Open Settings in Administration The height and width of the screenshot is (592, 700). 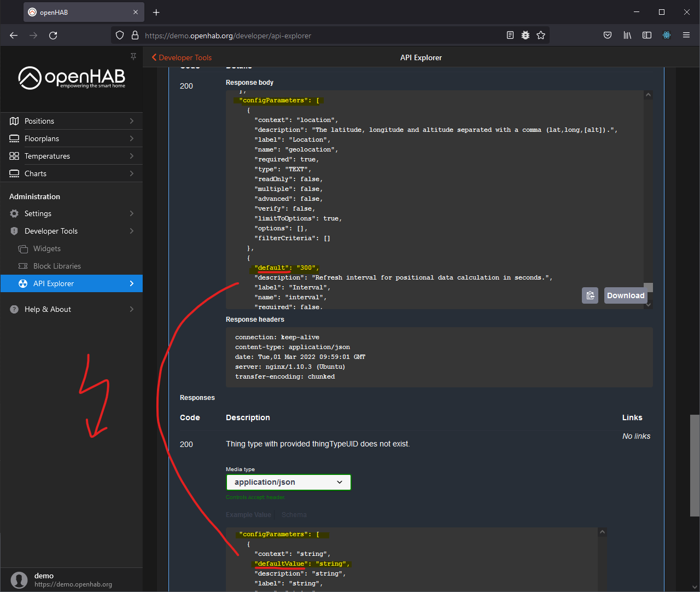tap(72, 213)
